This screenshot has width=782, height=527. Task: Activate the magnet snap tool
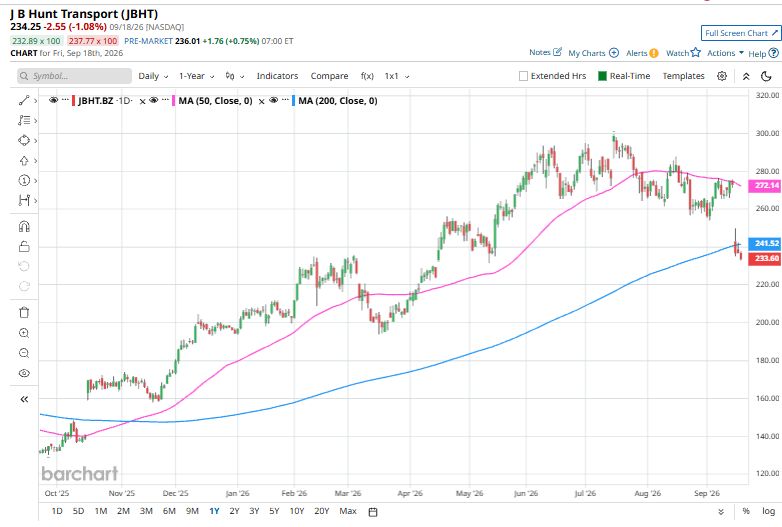24,226
